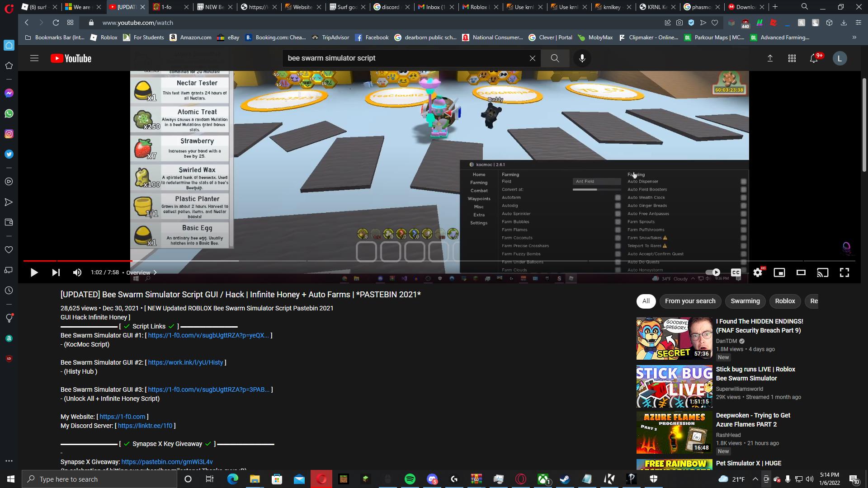868x488 pixels.
Task: Open the pastebin Synapse X giveaway link
Action: 167,462
